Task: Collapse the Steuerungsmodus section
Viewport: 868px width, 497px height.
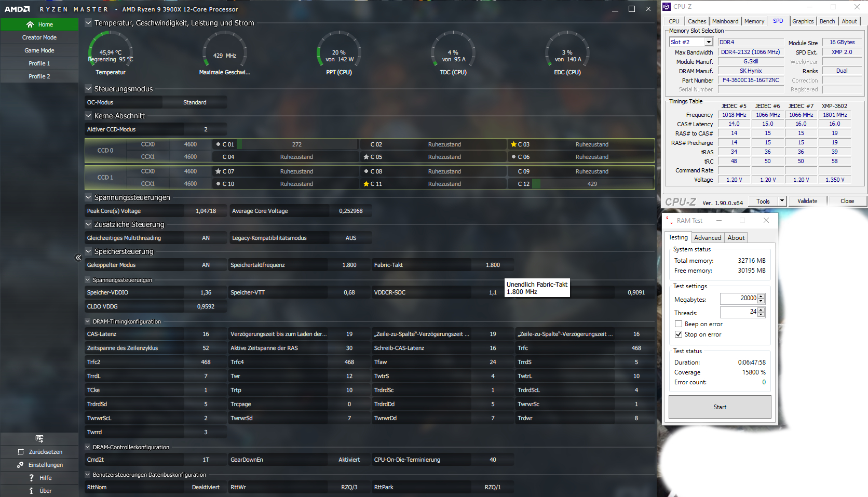Action: tap(88, 89)
